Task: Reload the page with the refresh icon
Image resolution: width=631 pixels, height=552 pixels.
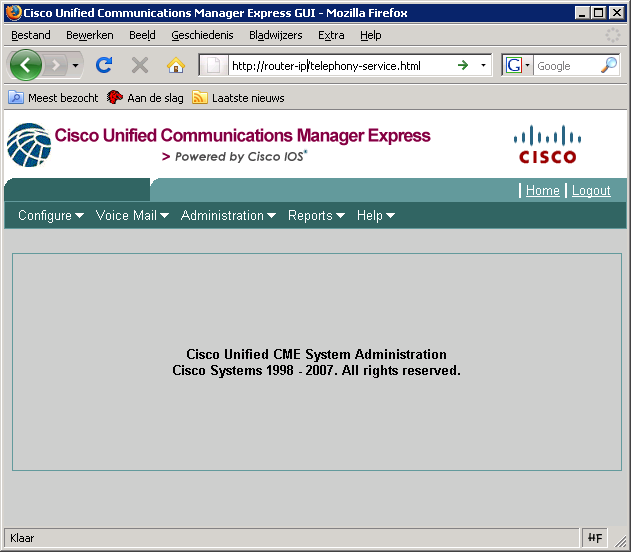Action: tap(104, 65)
